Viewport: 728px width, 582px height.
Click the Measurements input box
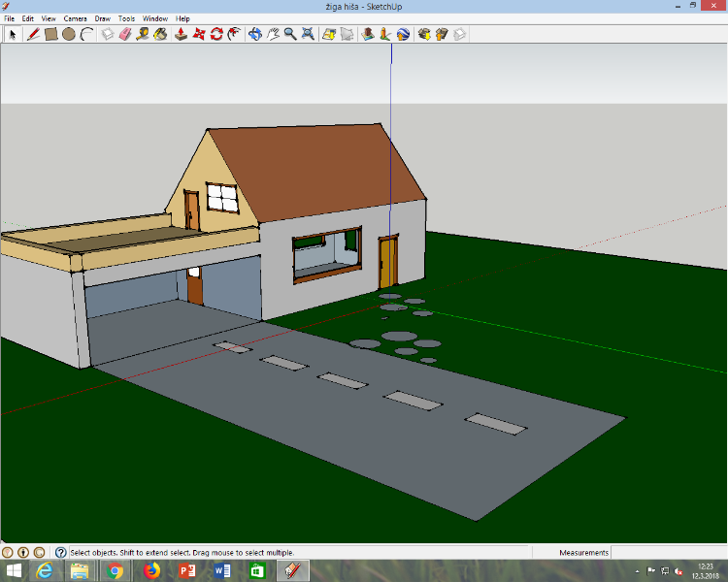click(x=668, y=553)
